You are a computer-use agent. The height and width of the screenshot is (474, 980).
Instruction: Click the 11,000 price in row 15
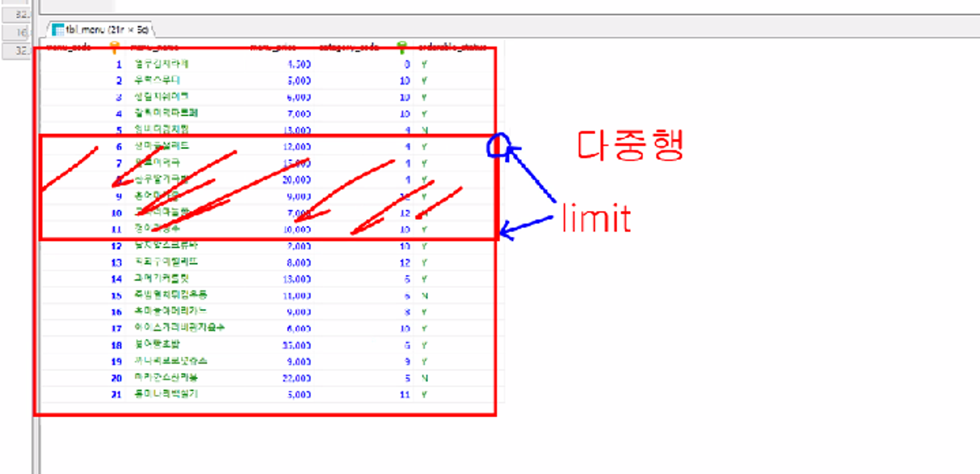(x=297, y=296)
